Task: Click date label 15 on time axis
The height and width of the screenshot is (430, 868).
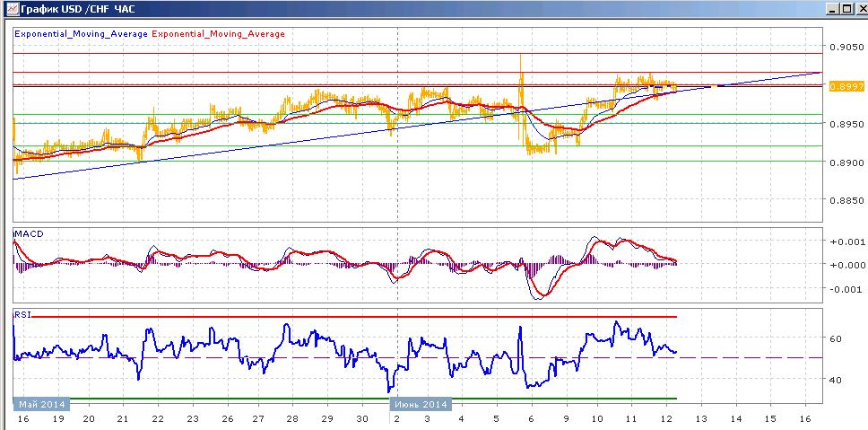Action: (x=770, y=419)
